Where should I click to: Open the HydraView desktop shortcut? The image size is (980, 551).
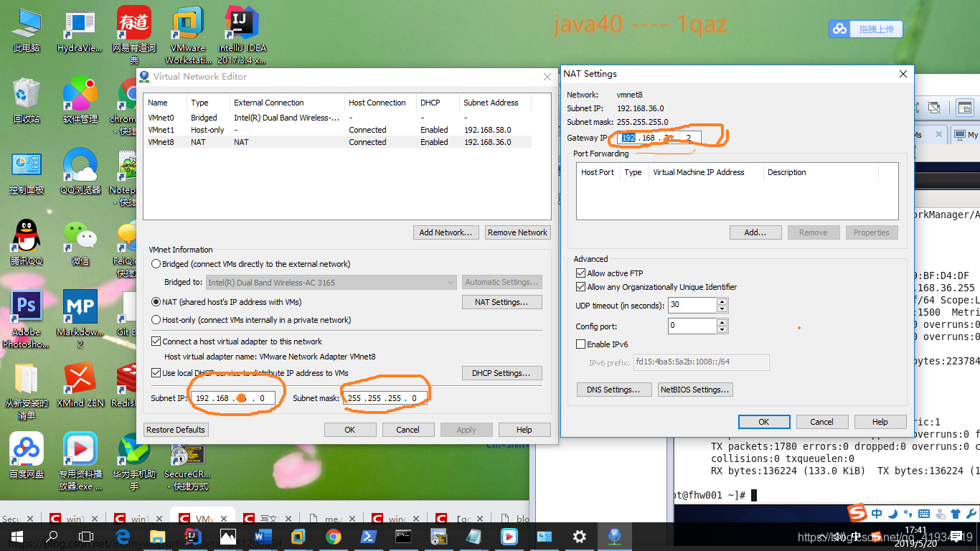(x=80, y=31)
